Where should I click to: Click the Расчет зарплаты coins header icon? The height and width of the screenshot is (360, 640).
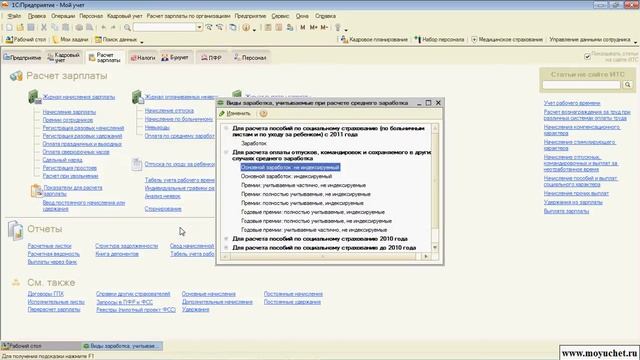[x=16, y=76]
